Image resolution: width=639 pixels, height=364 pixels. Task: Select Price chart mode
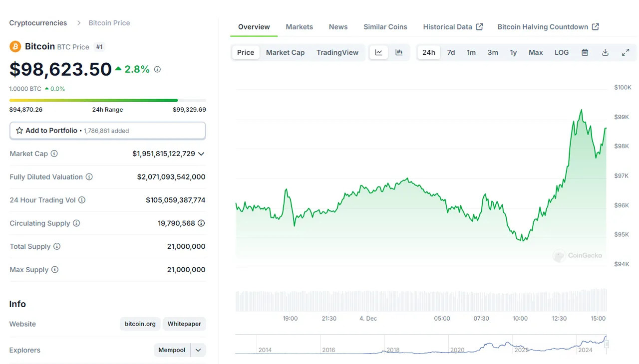point(246,52)
